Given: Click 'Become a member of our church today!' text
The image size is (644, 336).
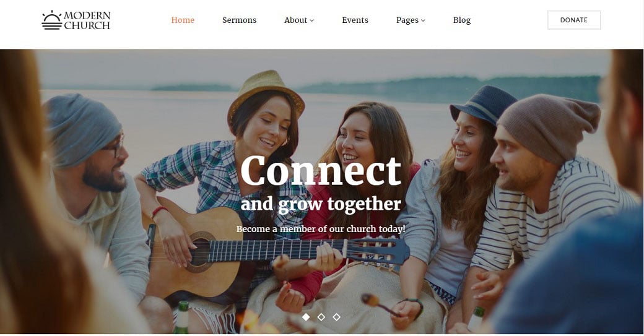Looking at the screenshot, I should click(x=321, y=229).
